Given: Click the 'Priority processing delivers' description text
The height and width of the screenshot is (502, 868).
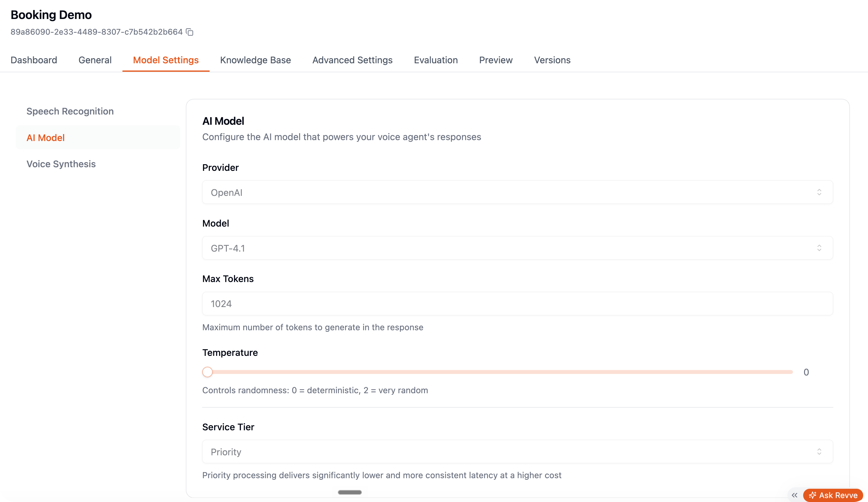Looking at the screenshot, I should click(382, 475).
